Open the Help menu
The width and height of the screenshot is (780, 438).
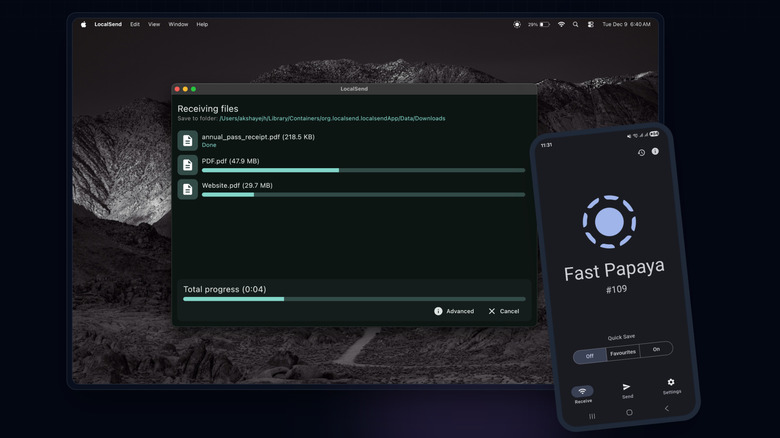pyautogui.click(x=202, y=24)
